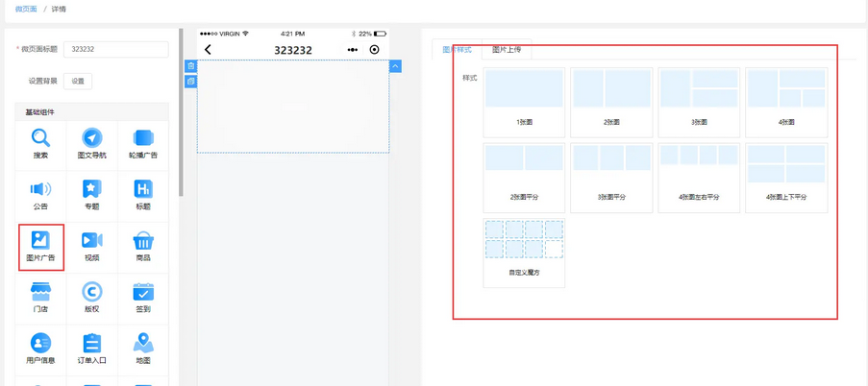Choose the 图片广告 image ad component
The height and width of the screenshot is (386, 868).
41,247
